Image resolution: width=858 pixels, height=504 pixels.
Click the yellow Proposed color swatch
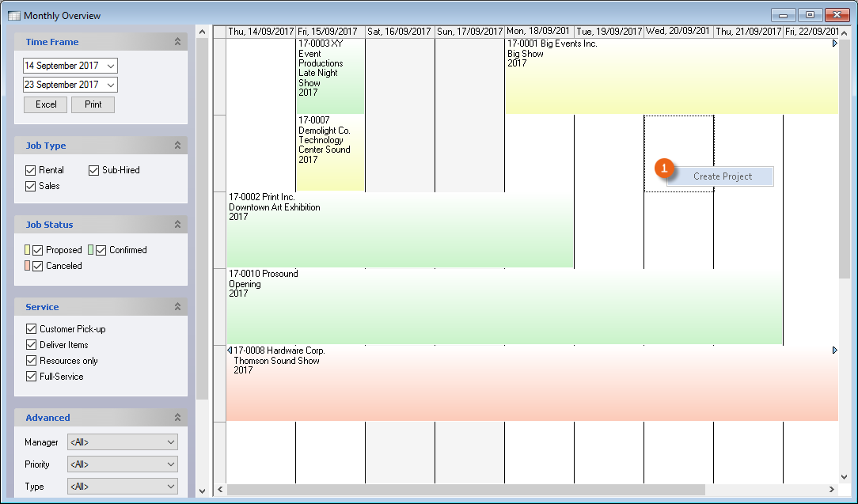coord(27,250)
